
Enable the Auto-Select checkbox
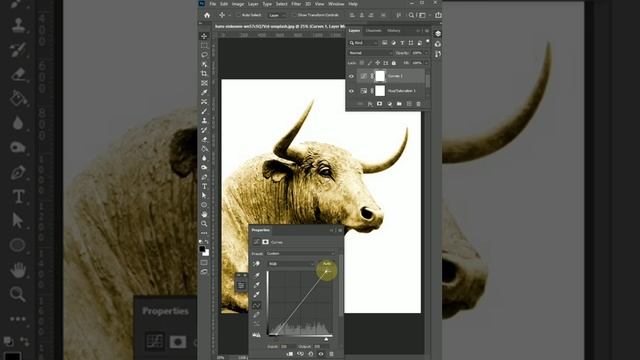pos(238,15)
